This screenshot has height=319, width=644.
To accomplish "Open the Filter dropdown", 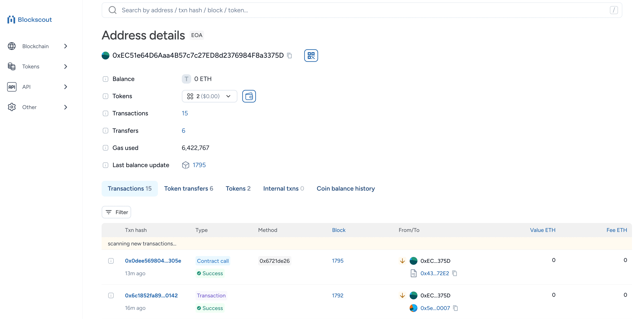I will [x=116, y=212].
